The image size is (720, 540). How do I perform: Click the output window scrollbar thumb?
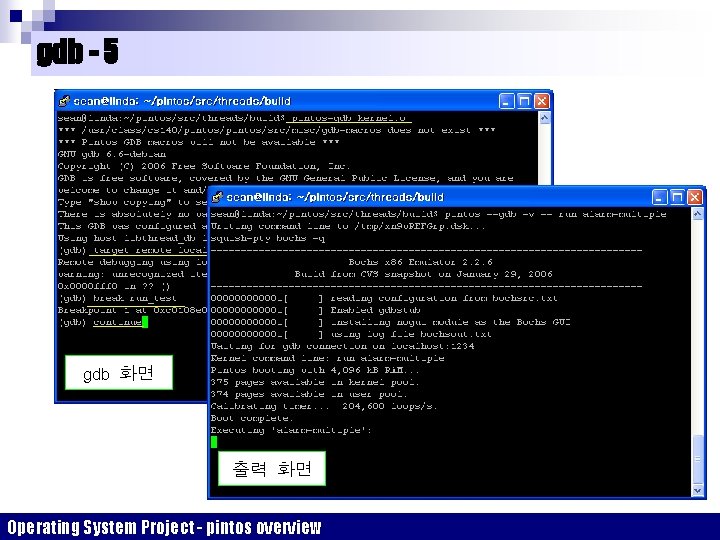[698, 458]
